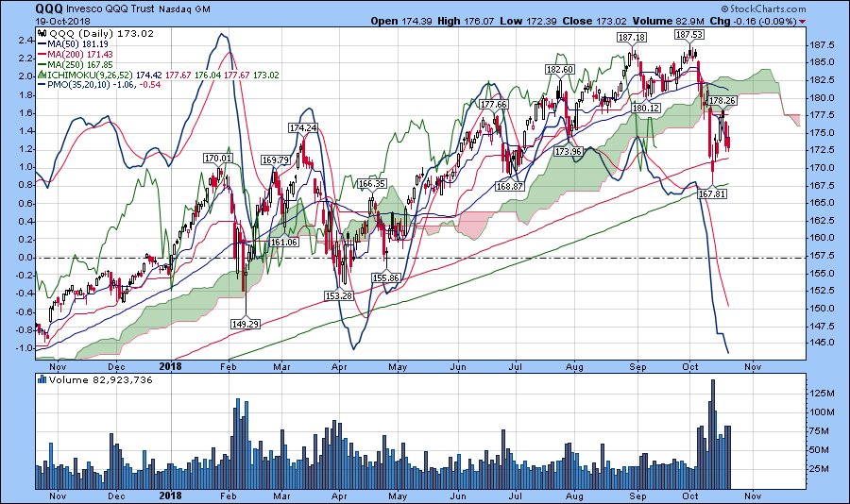Image resolution: width=850 pixels, height=504 pixels.
Task: Click the 182.60 price annotation
Action: (559, 70)
